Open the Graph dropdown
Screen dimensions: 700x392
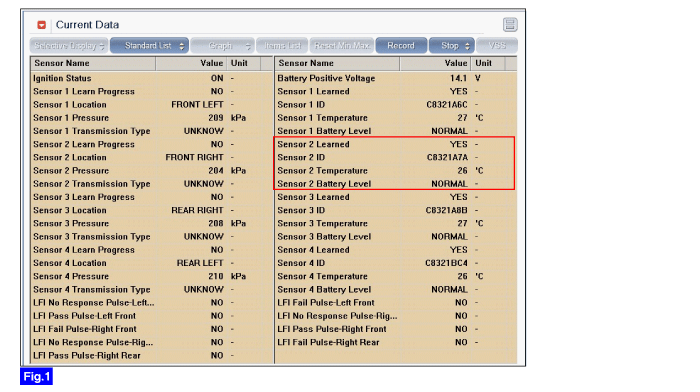tap(223, 46)
